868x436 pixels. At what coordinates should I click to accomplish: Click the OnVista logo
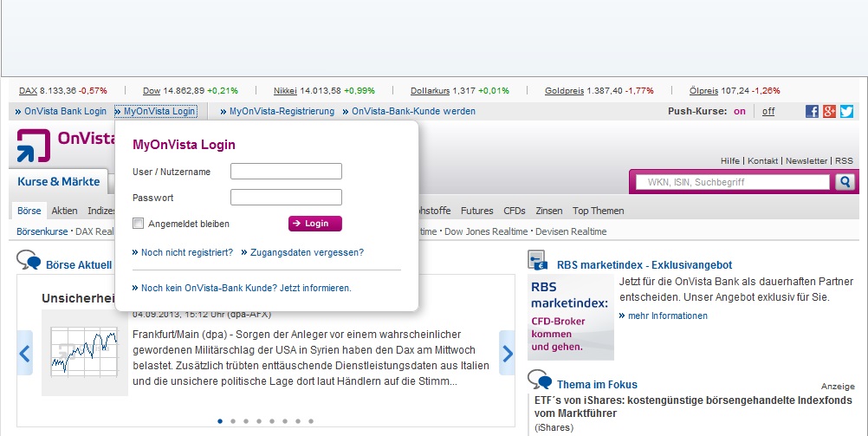click(x=65, y=145)
